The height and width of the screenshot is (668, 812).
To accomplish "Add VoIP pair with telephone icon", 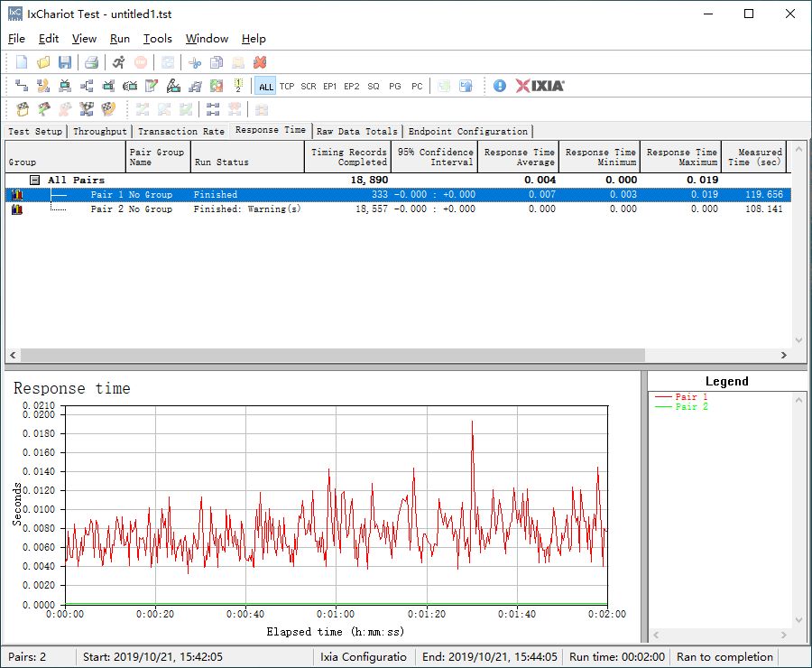I will click(x=43, y=86).
